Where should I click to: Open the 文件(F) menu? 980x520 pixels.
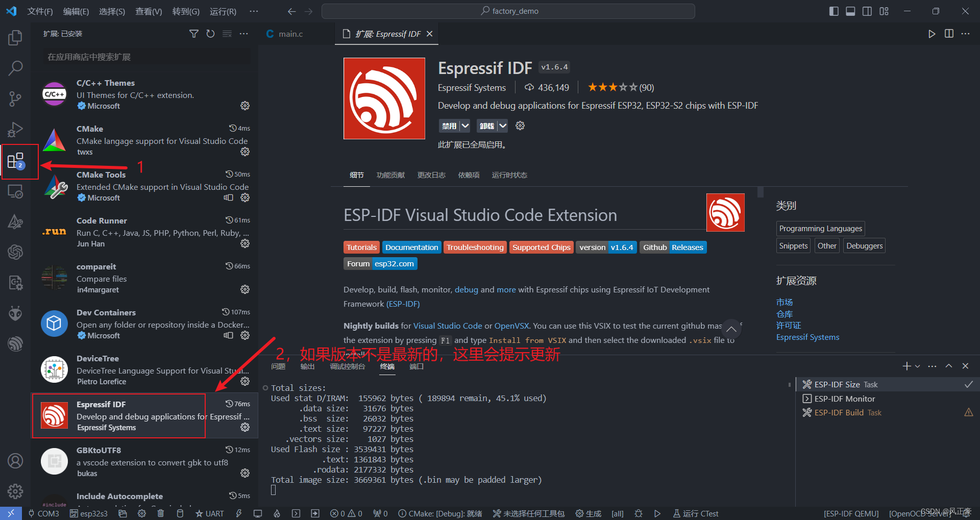pos(40,11)
